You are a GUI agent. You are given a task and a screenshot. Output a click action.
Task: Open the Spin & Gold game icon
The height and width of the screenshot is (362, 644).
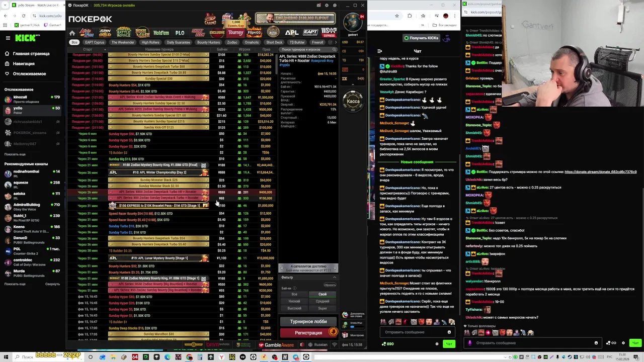(105, 33)
